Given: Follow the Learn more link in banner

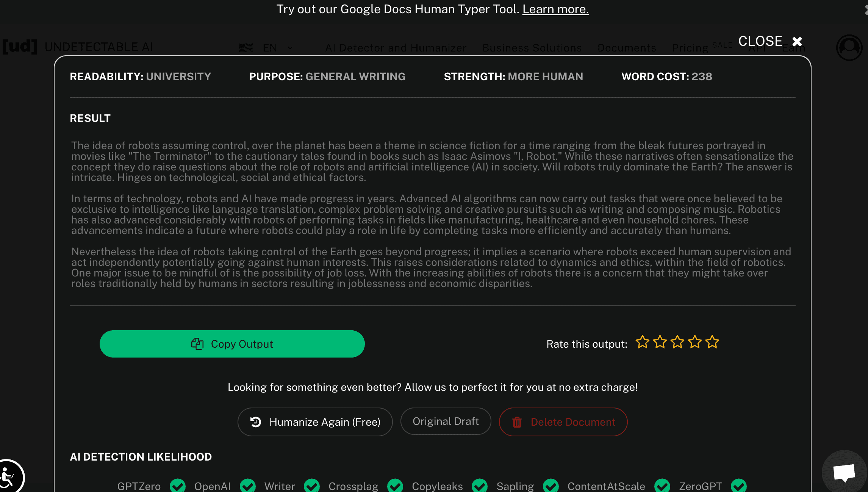Looking at the screenshot, I should point(555,9).
